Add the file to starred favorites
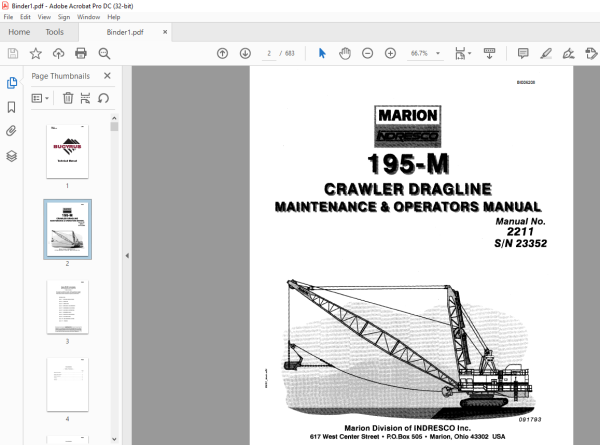The height and width of the screenshot is (445, 600). [x=36, y=53]
